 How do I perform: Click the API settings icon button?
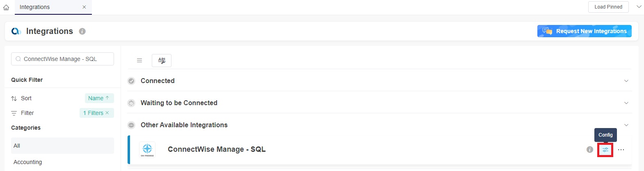click(x=162, y=61)
